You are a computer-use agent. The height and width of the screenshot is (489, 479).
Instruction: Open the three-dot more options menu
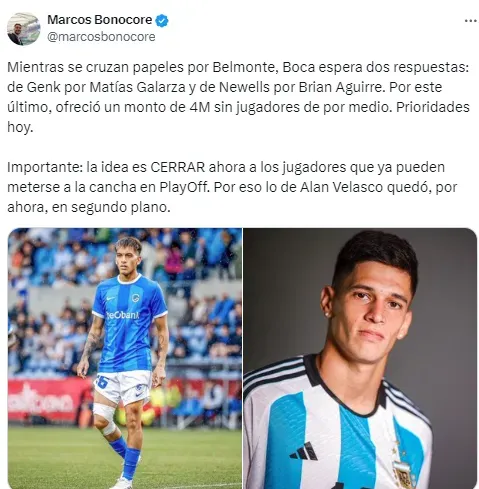[470, 21]
